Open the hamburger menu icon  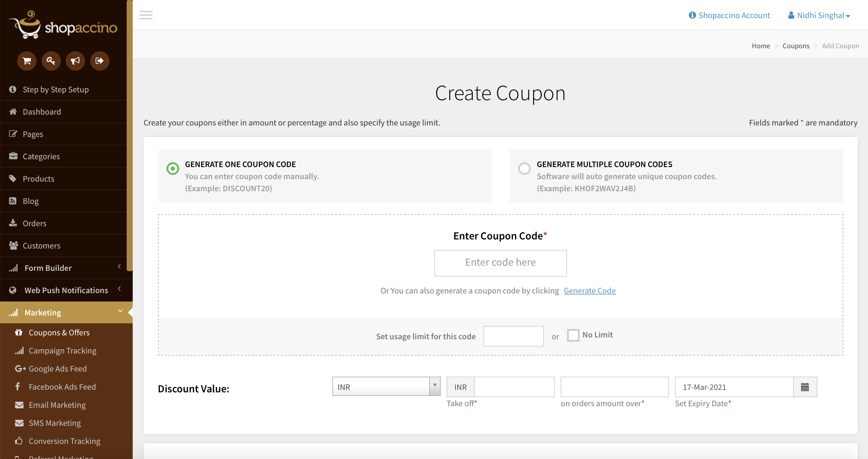coord(146,15)
